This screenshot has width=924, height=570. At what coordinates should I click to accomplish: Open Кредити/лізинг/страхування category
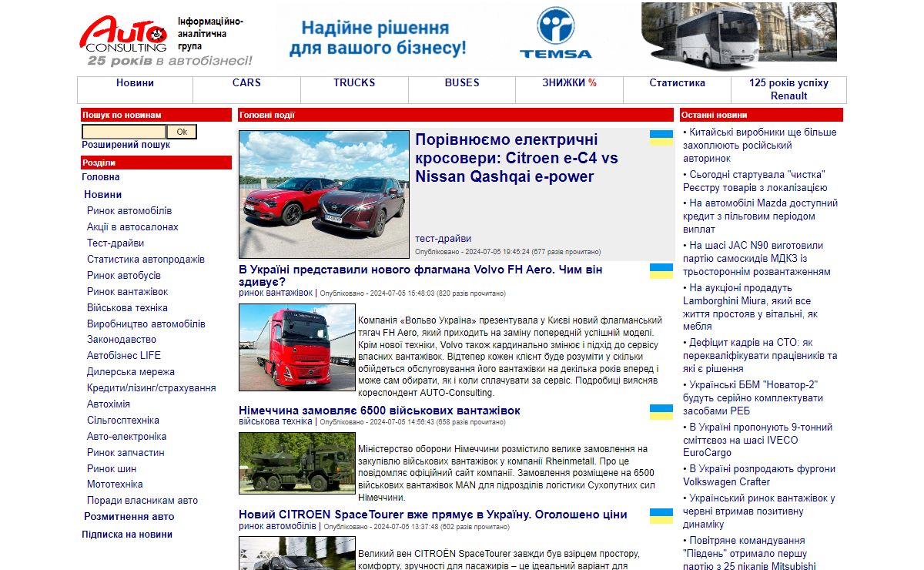(151, 388)
